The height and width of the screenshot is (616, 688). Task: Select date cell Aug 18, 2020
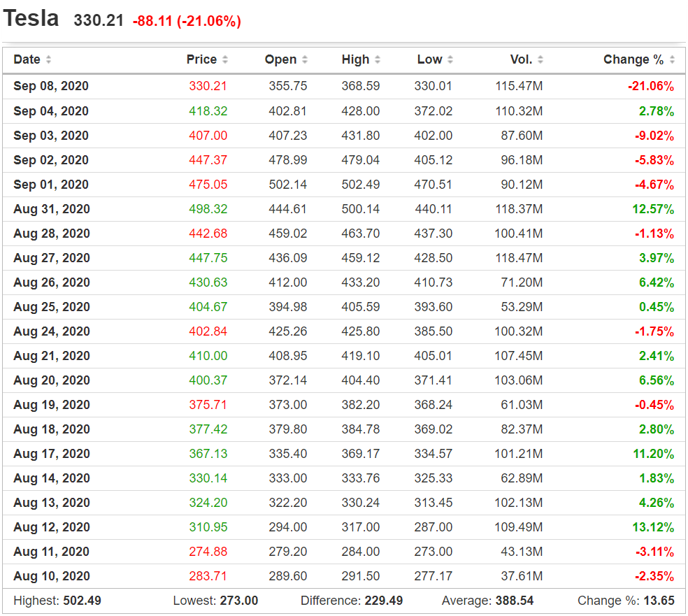[52, 429]
